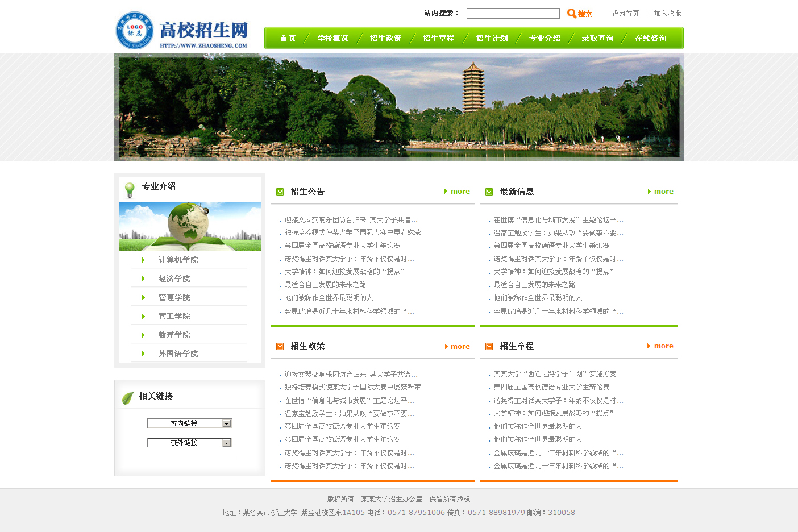Click the green arrow beside 外国语学院
Screen dimensions: 798x532
tap(143, 354)
